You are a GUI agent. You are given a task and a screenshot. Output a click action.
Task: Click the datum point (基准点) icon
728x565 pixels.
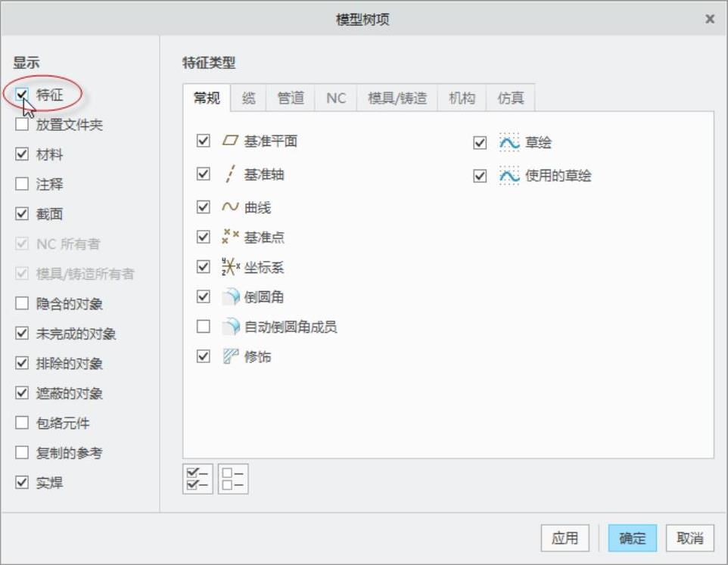point(230,237)
